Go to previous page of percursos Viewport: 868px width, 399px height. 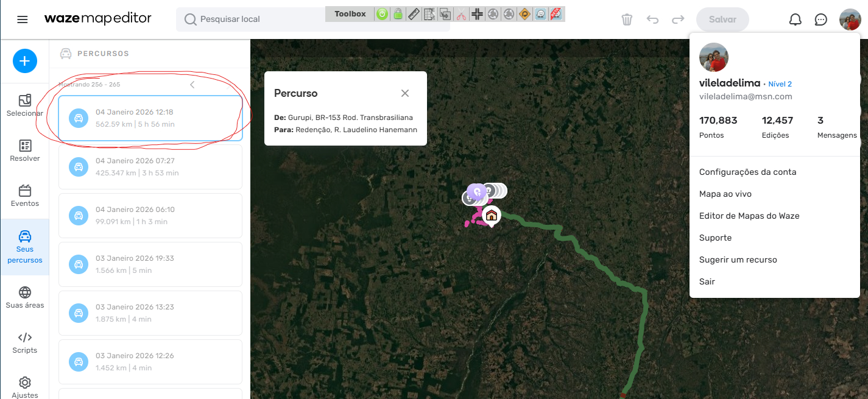pos(192,85)
